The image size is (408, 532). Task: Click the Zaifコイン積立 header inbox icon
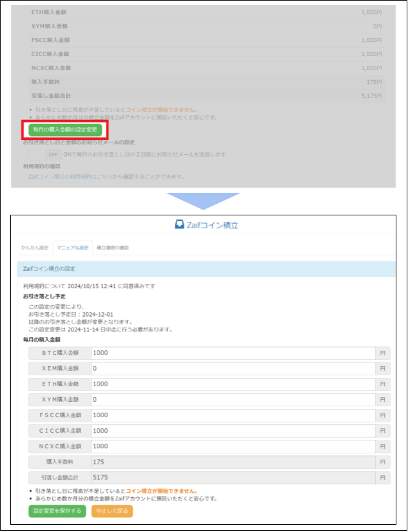tap(179, 224)
